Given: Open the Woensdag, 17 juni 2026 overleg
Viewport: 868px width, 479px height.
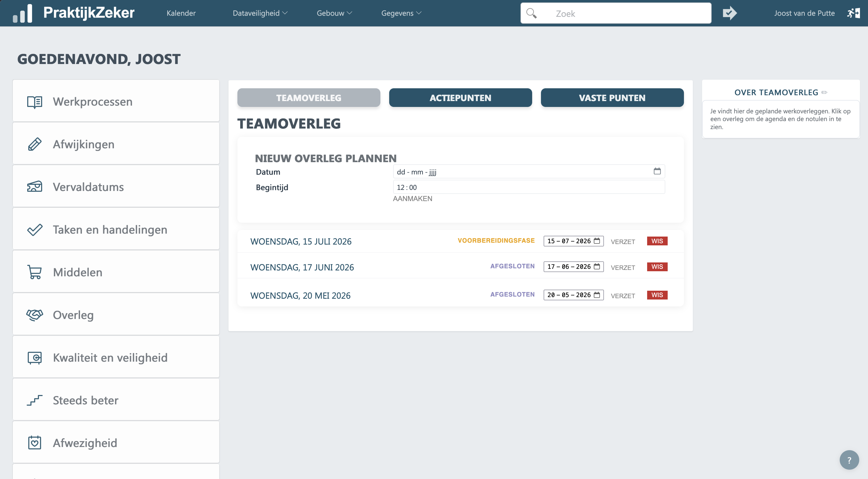Looking at the screenshot, I should [302, 267].
